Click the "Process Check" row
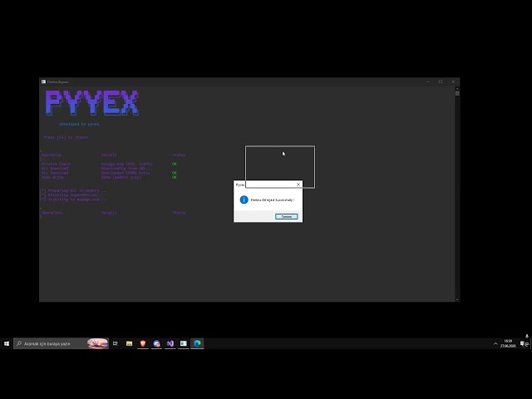The height and width of the screenshot is (399, 532). [x=109, y=164]
